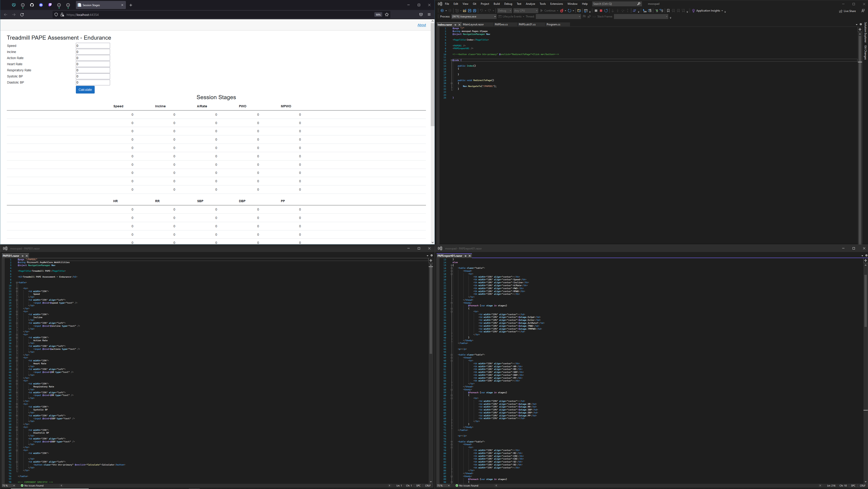Click Continue to resume debugging
Screen dimensions: 868x489
click(548, 11)
